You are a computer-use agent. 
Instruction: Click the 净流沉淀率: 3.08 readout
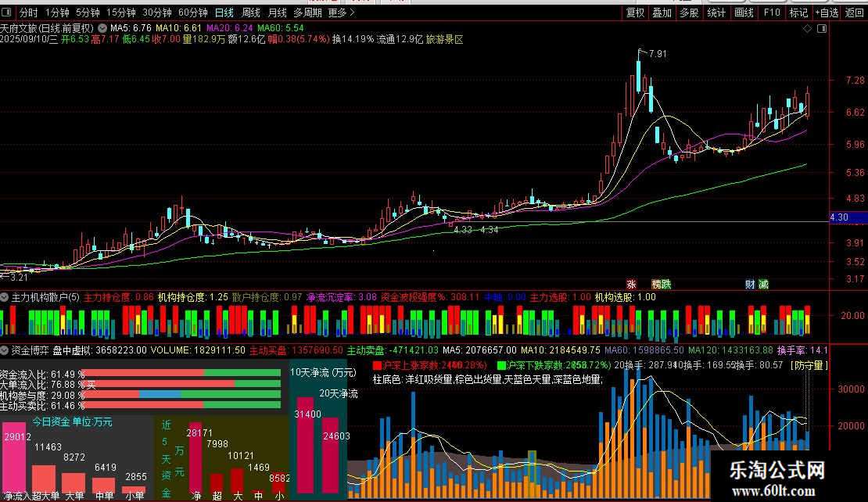pos(342,297)
